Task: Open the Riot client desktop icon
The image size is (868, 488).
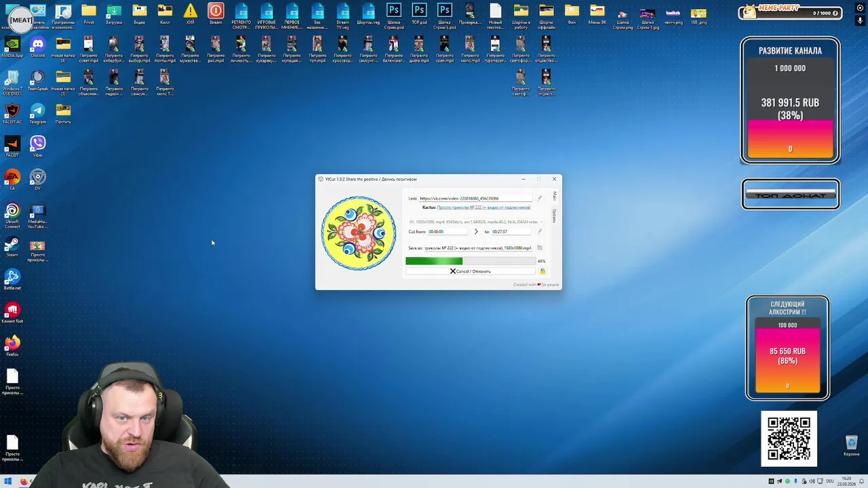Action: pos(12,312)
